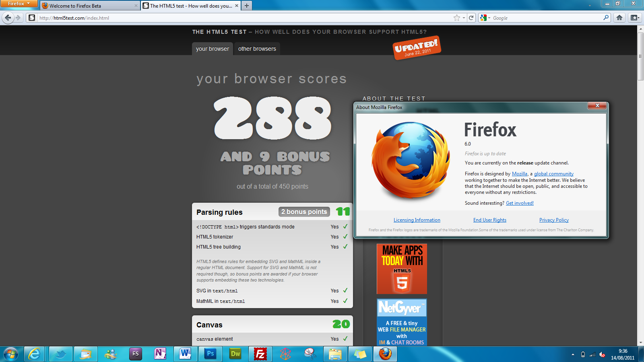Image resolution: width=644 pixels, height=362 pixels.
Task: Click the Google search input field
Action: tap(547, 18)
